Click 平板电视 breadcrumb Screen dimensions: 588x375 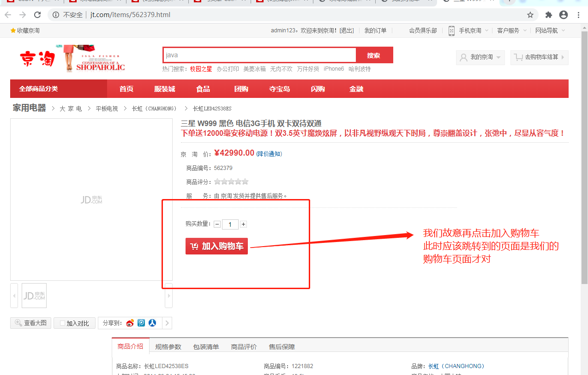click(107, 109)
